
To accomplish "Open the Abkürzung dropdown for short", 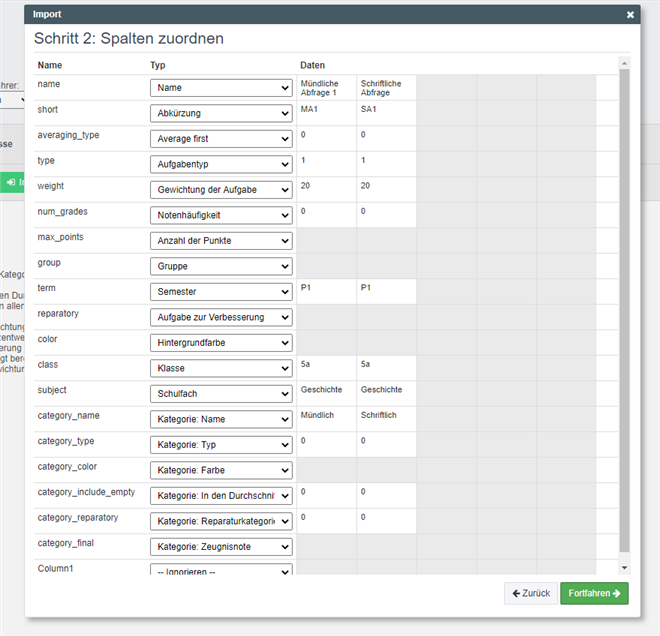I will point(221,113).
